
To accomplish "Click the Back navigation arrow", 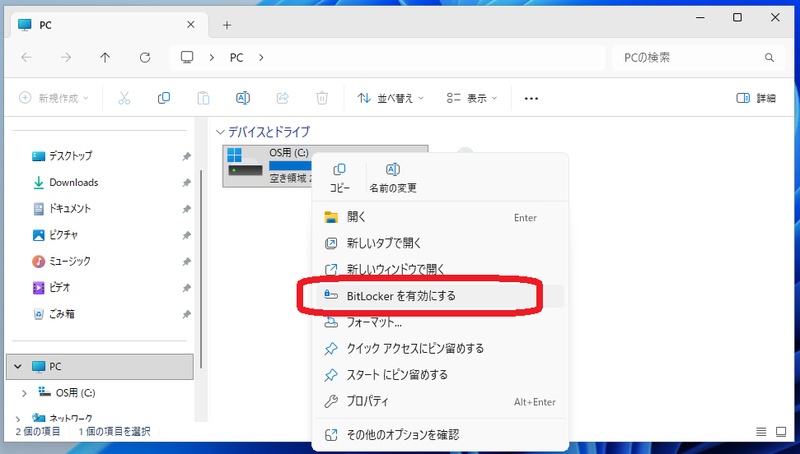I will tap(27, 58).
